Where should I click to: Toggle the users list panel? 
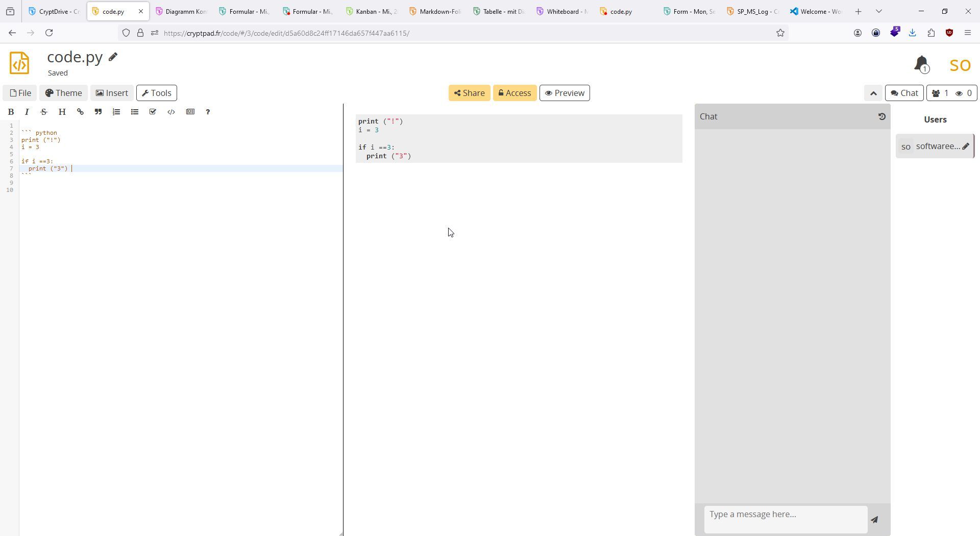pyautogui.click(x=951, y=93)
